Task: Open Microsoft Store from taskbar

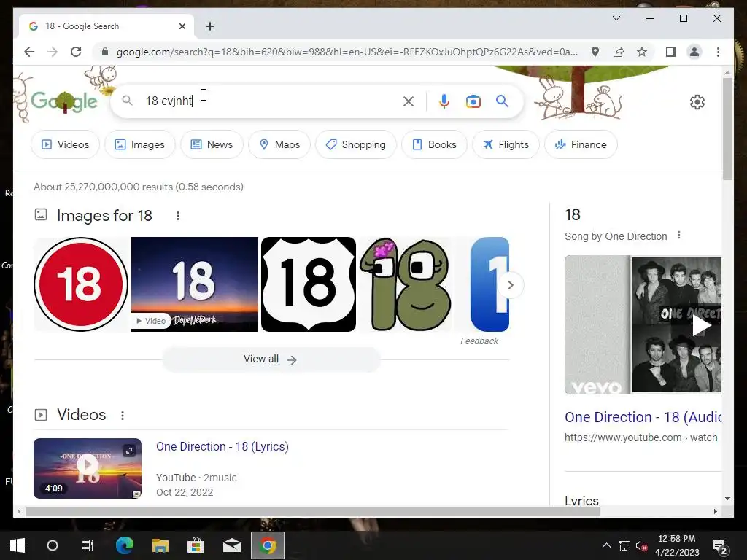Action: tap(196, 545)
